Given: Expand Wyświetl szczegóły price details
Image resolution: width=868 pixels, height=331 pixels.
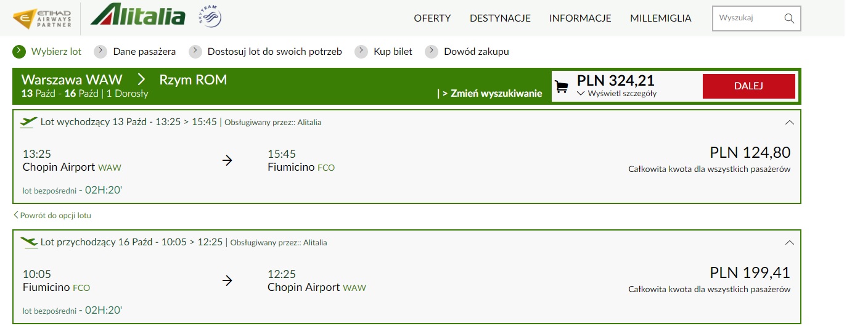Looking at the screenshot, I should pos(616,94).
